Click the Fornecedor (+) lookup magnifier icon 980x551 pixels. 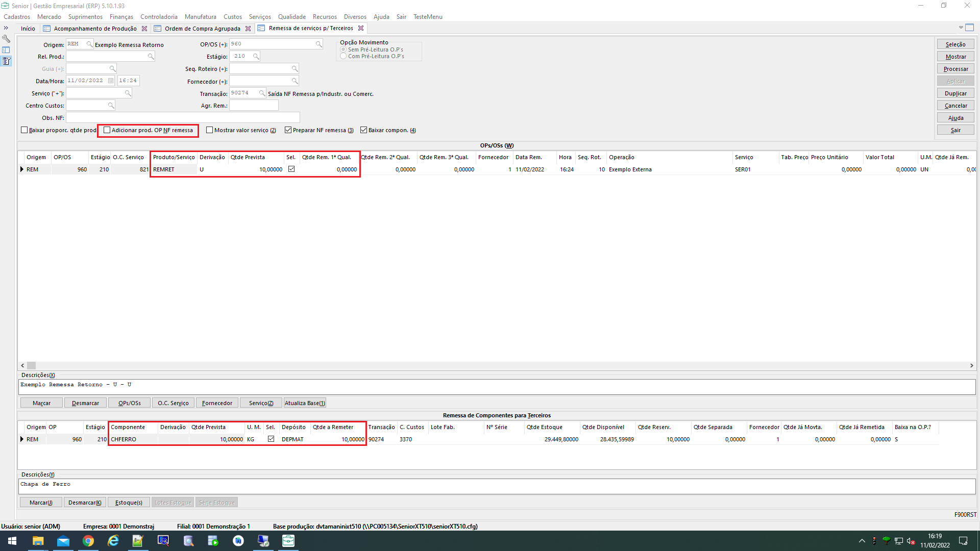tap(295, 81)
